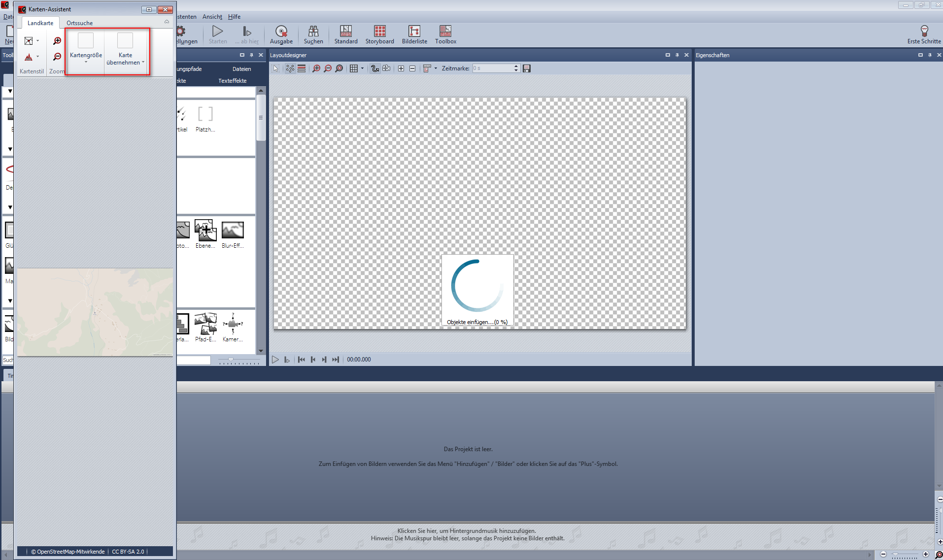This screenshot has height=560, width=943.
Task: Click into the Zeitmarke input field
Action: (492, 68)
